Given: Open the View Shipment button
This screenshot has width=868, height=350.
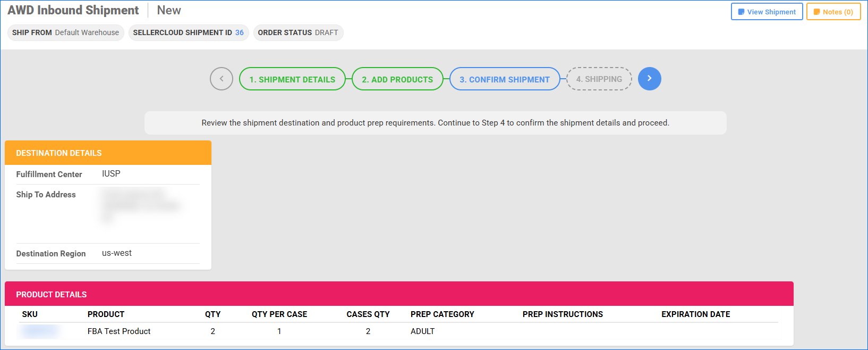Looking at the screenshot, I should click(x=767, y=12).
